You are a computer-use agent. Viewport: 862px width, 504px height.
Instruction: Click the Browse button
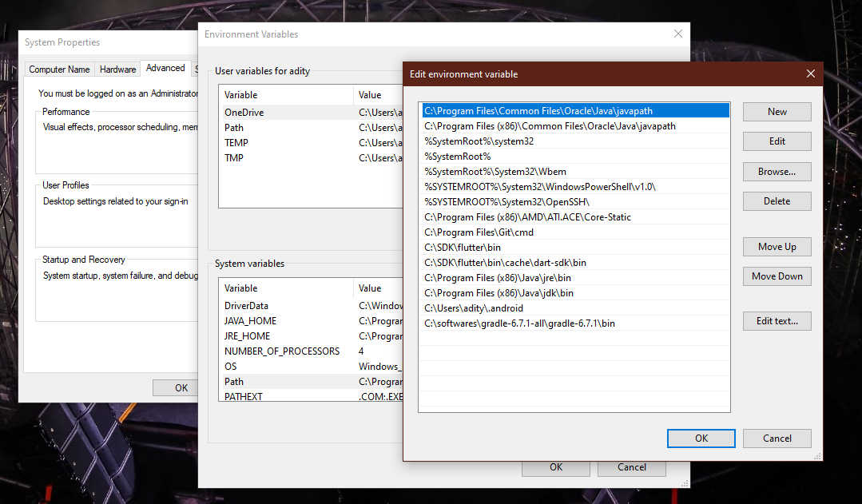pos(776,171)
